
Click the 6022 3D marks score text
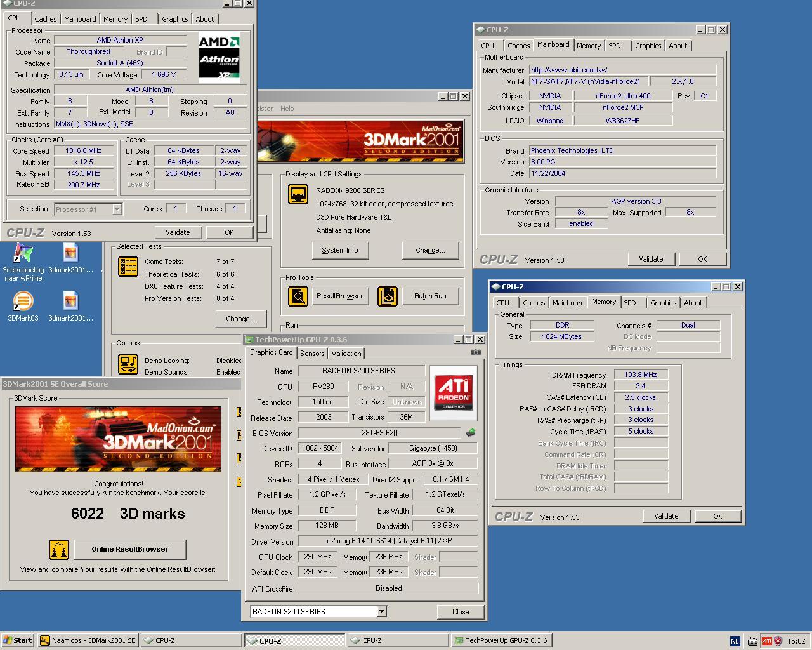pos(128,514)
